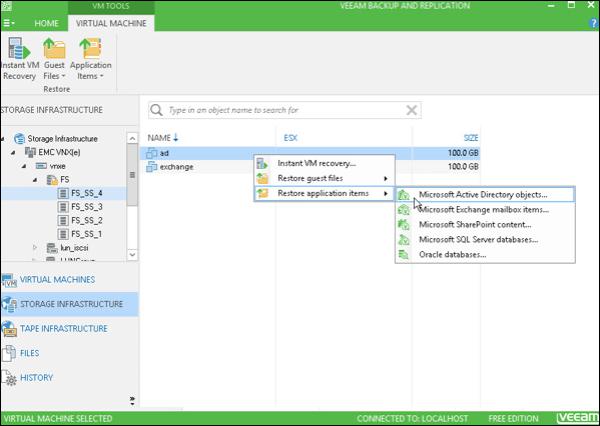Choose Microsoft Active Directory objects option
The image size is (600, 426).
pos(485,194)
